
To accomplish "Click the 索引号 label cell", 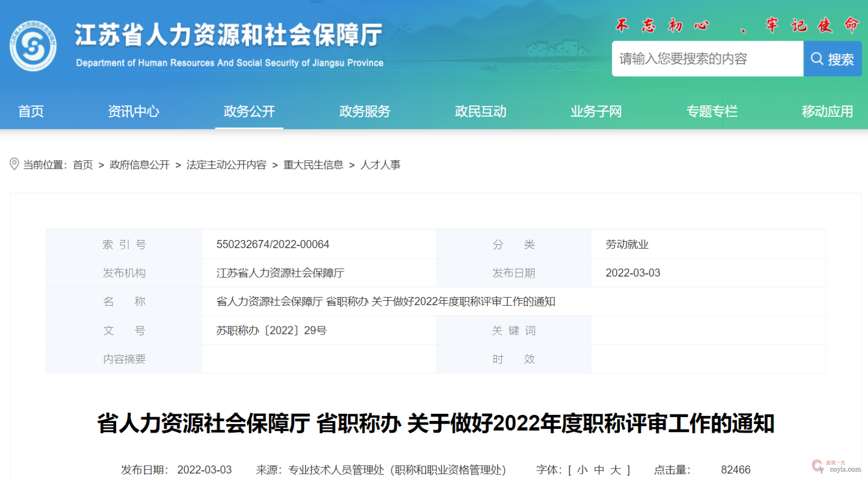I will click(x=124, y=244).
